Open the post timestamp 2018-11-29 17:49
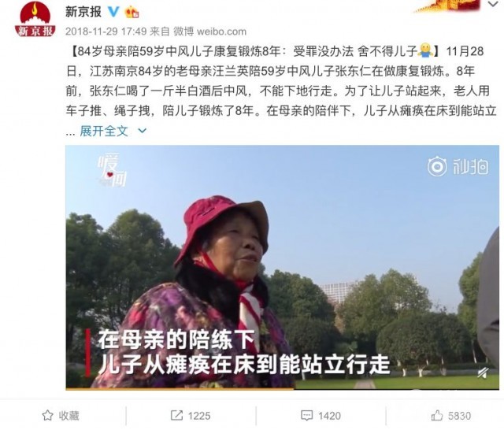Screen dimensions: 504x430 (106, 32)
